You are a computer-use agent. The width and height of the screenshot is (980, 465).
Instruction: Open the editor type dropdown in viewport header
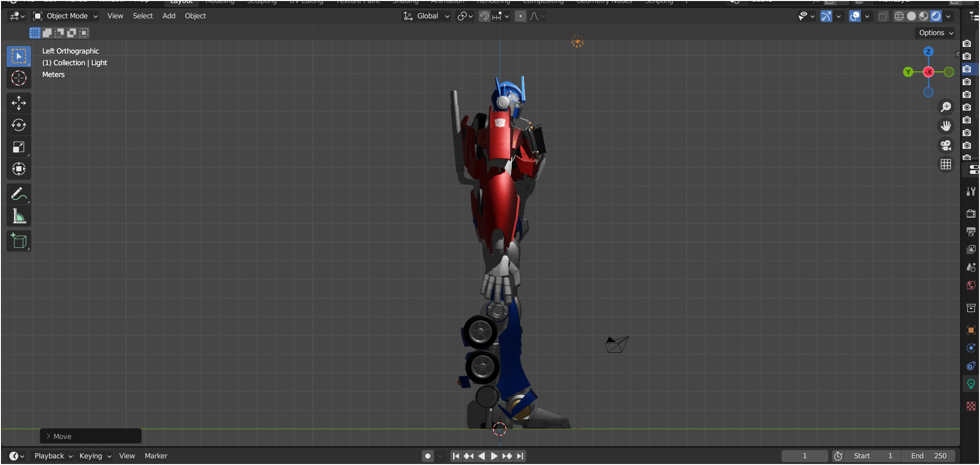[17, 16]
